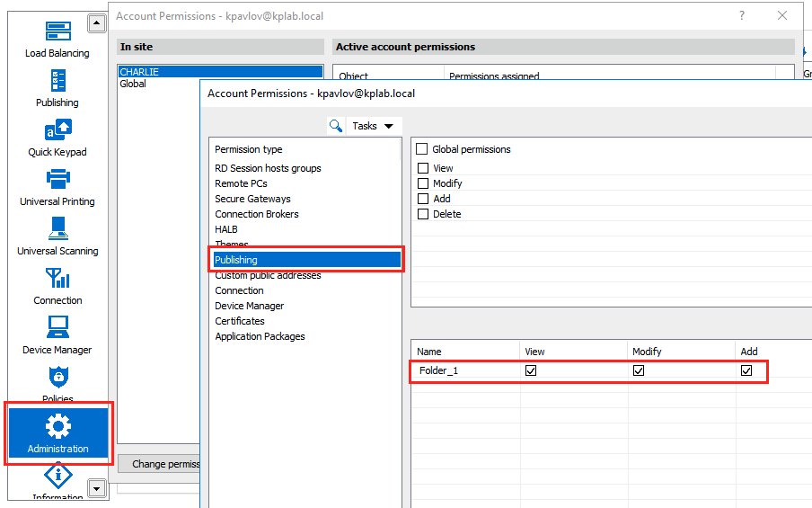Check the global Modify permission box
Screen dimensions: 812x508
click(x=423, y=183)
